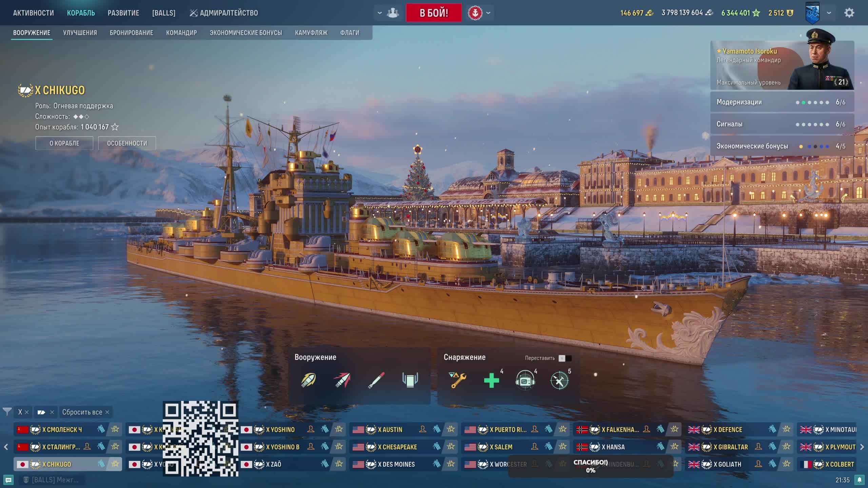Select X ZAŌ in ship carousel

pyautogui.click(x=274, y=464)
